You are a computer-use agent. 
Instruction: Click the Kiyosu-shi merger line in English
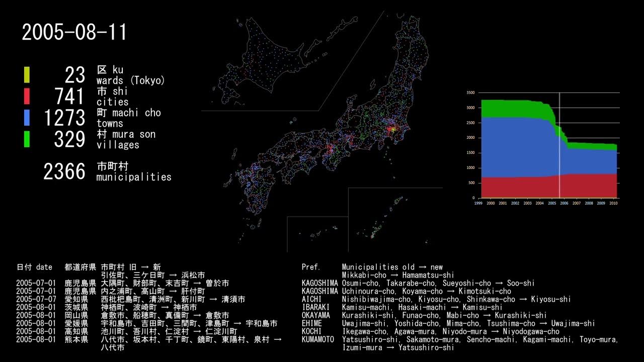coord(456,300)
